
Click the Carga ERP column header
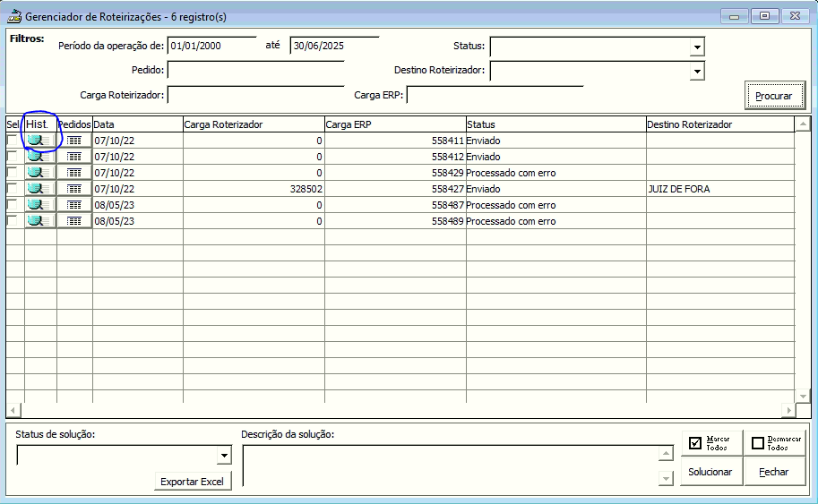point(395,124)
